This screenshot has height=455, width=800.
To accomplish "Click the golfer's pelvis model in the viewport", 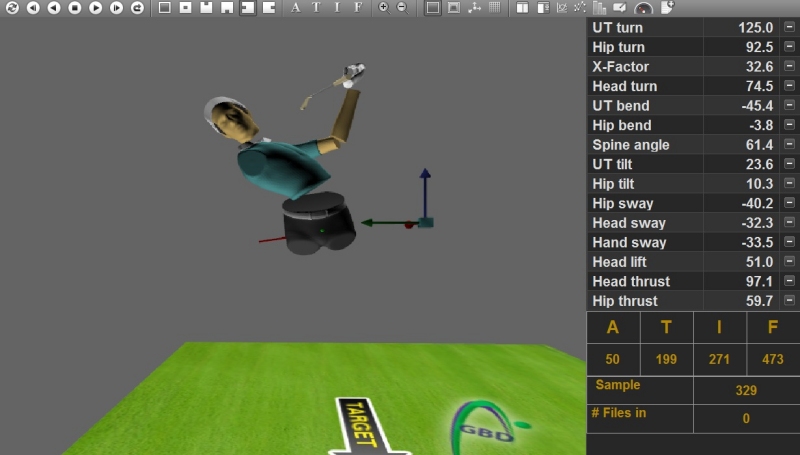I will [319, 224].
